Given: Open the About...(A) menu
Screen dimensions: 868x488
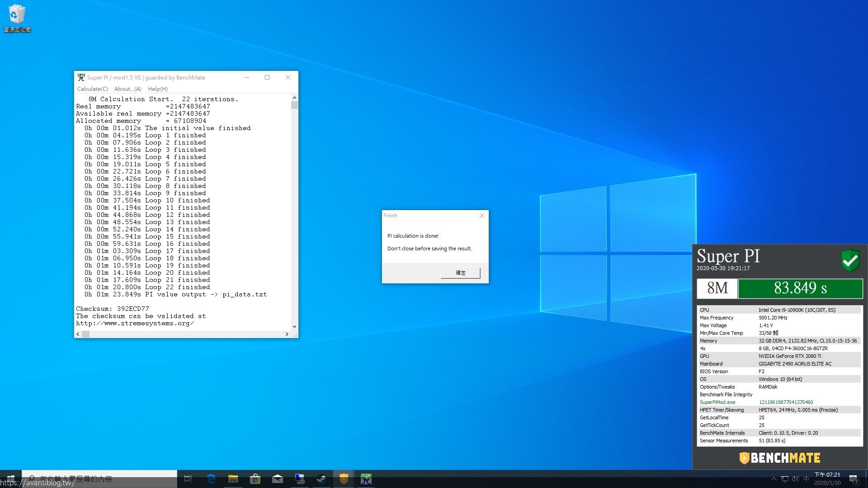Looking at the screenshot, I should (x=127, y=89).
